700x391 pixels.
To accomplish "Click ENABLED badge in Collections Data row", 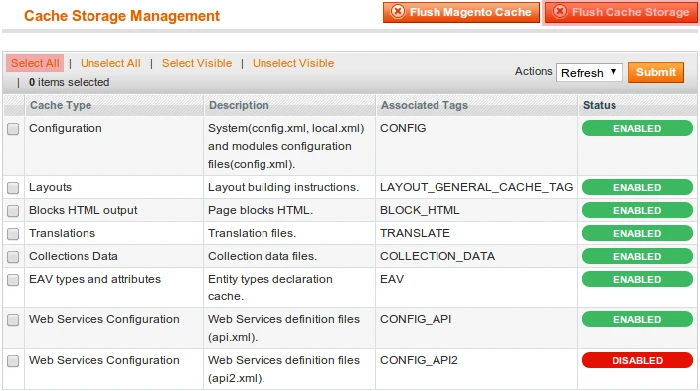I will (637, 256).
